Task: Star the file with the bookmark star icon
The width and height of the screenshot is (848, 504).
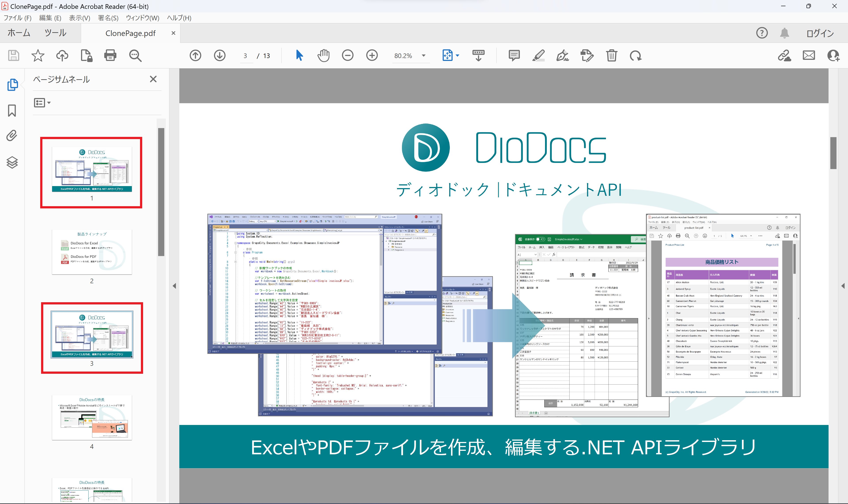Action: pos(38,55)
